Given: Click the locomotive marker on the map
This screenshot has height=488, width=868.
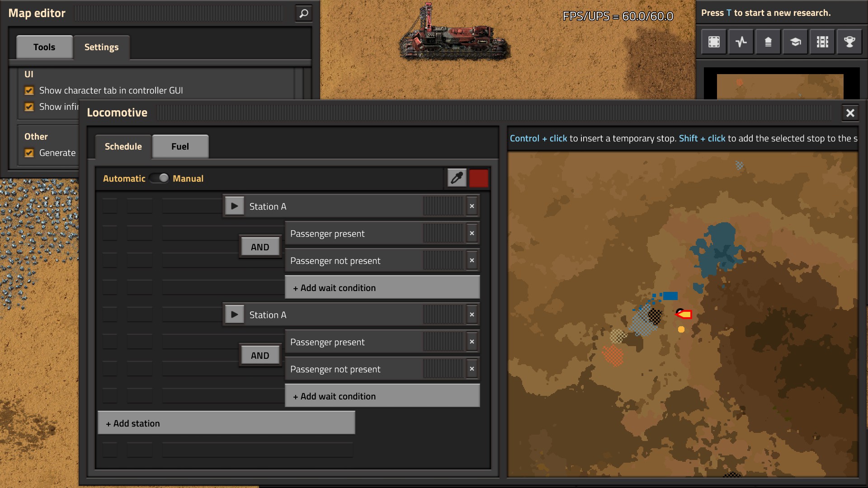Looking at the screenshot, I should tap(684, 314).
